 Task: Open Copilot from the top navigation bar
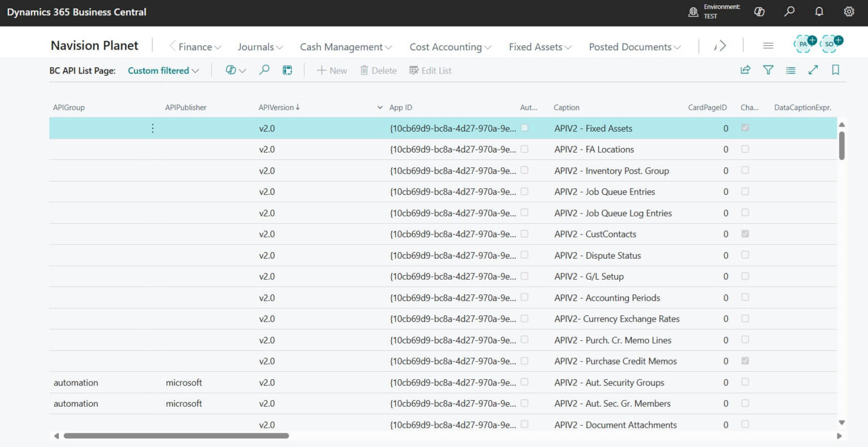coord(759,11)
